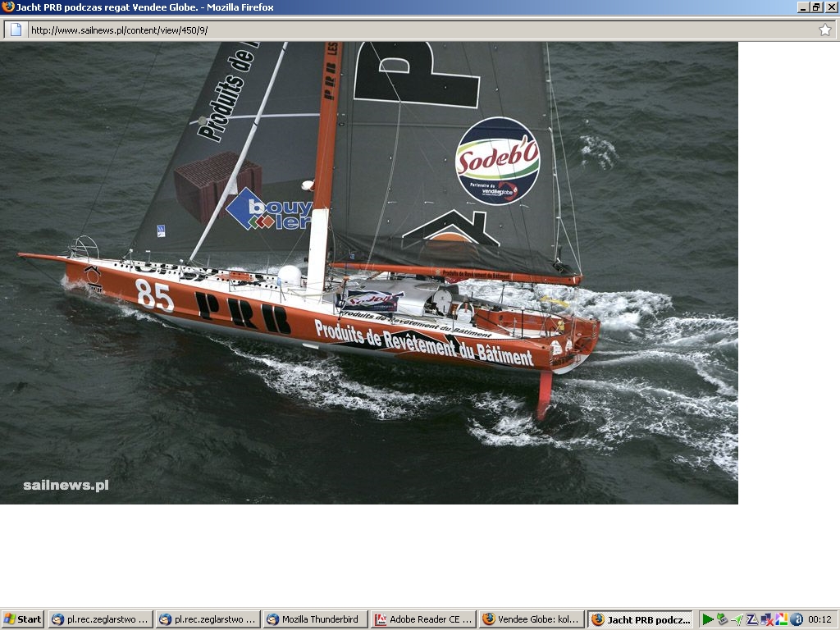The width and height of the screenshot is (840, 630).
Task: Open the Mozilla Thunderbird taskbar button
Action: tap(314, 619)
